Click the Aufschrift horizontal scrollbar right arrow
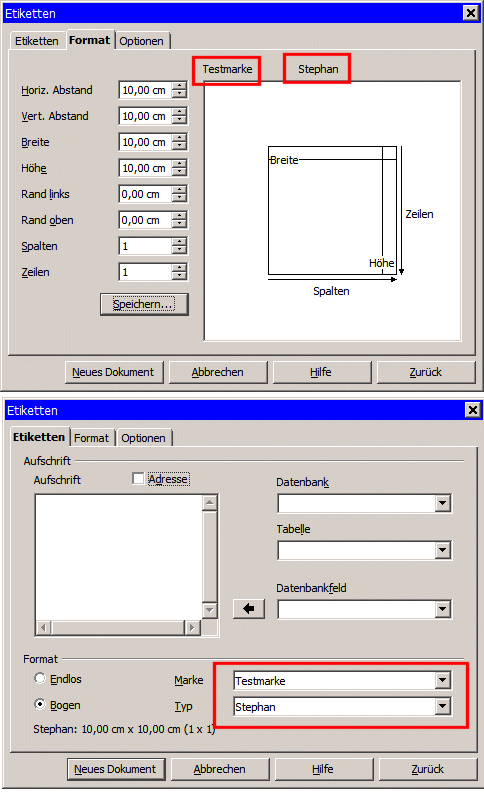This screenshot has height=792, width=484. point(191,627)
